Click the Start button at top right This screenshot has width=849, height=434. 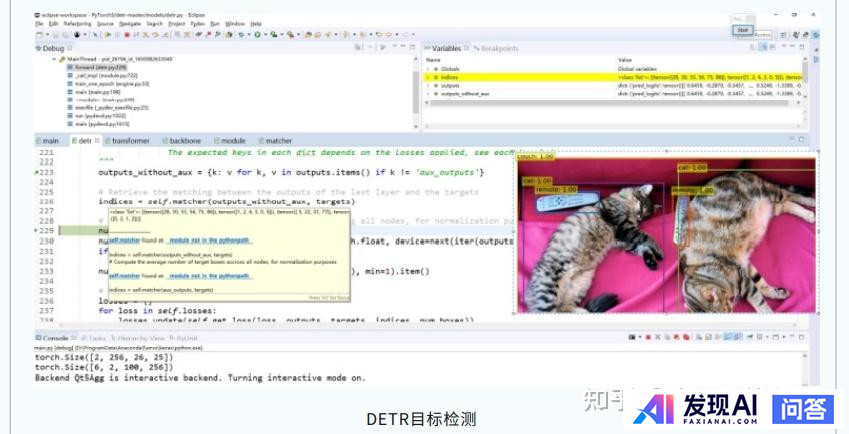[742, 30]
